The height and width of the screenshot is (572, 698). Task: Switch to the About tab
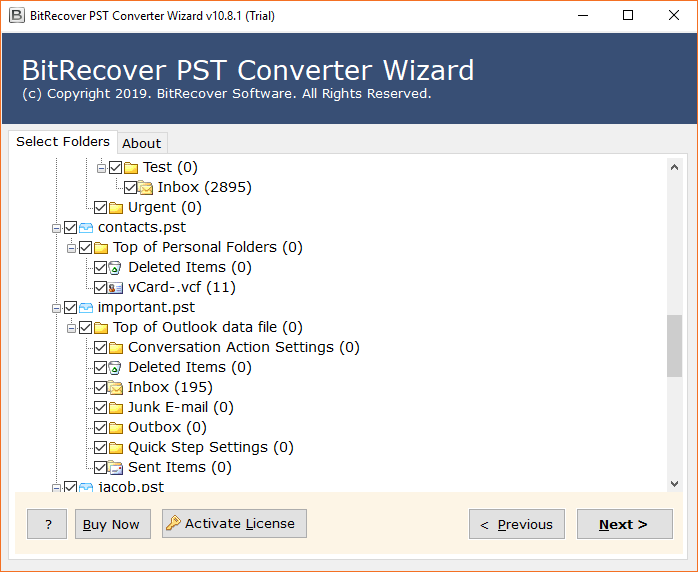142,143
